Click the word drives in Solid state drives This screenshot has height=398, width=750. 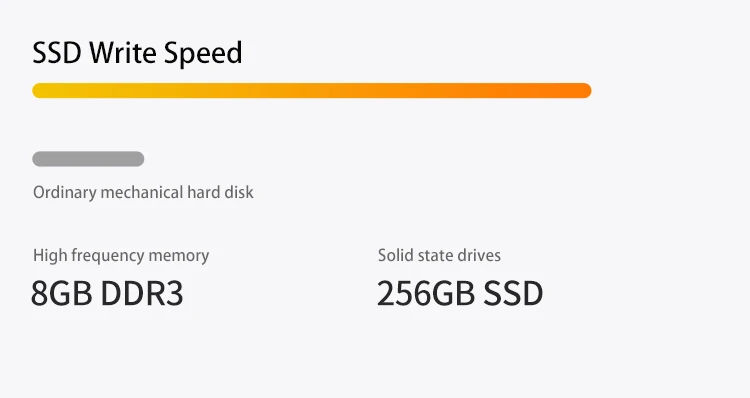tap(479, 255)
